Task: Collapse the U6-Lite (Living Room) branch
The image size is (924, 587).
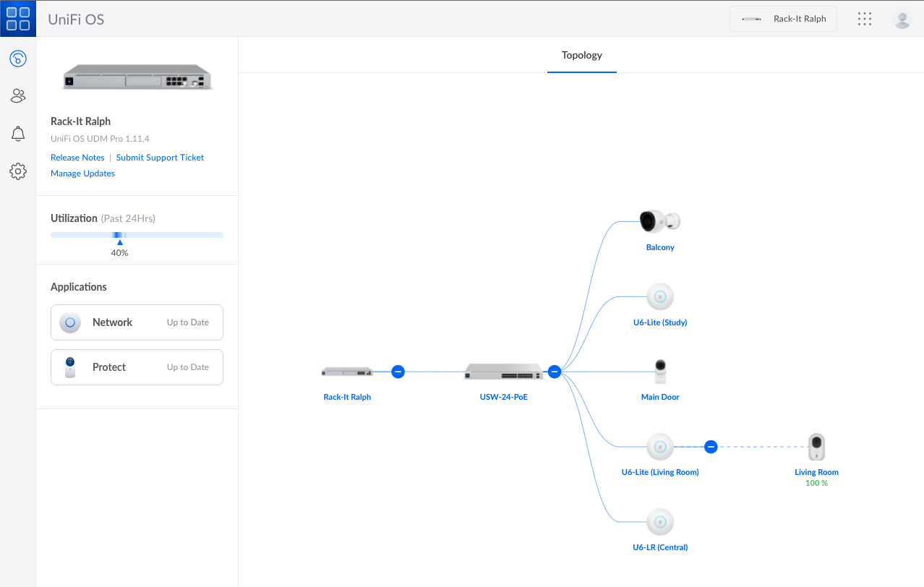Action: pyautogui.click(x=711, y=447)
